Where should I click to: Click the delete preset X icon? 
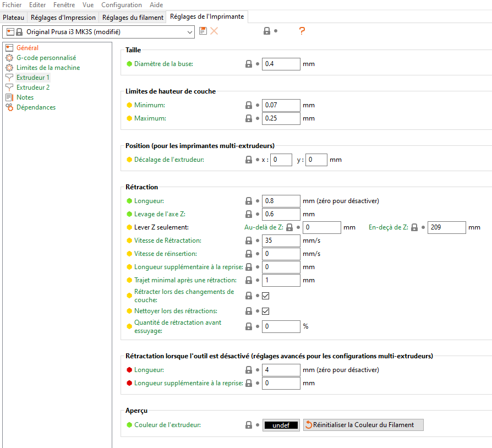pos(214,31)
